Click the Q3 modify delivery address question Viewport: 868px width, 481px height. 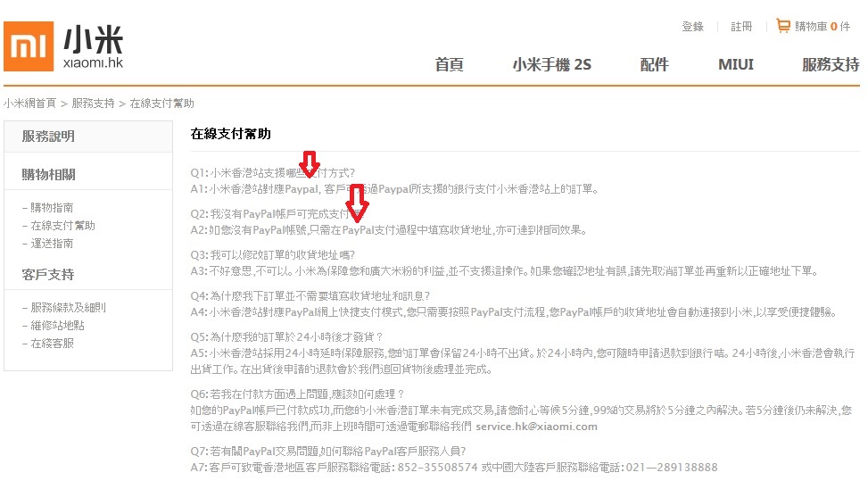pyautogui.click(x=273, y=254)
